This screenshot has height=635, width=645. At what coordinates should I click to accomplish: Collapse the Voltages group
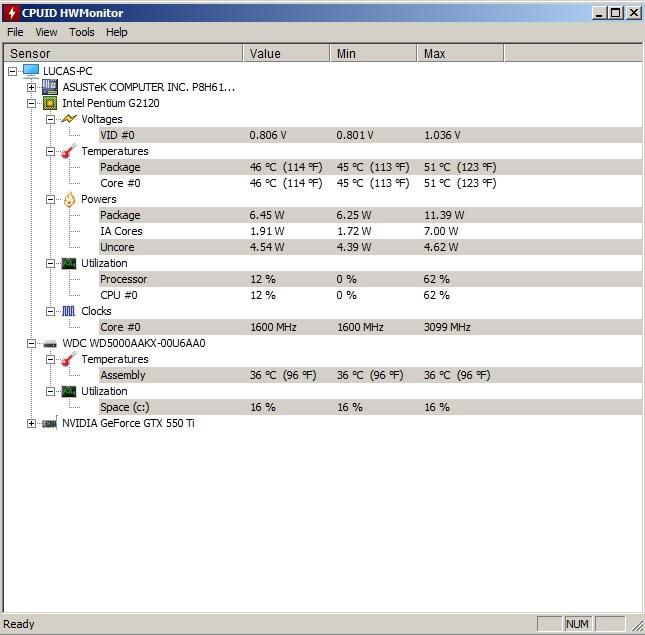pyautogui.click(x=50, y=119)
